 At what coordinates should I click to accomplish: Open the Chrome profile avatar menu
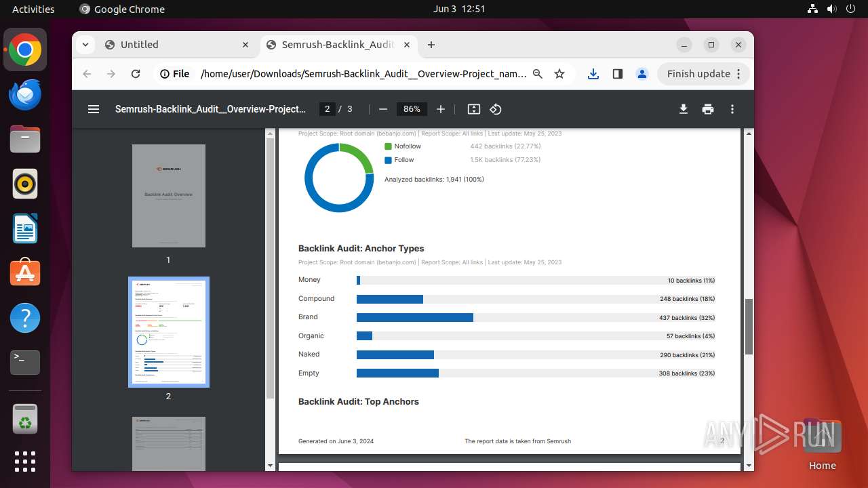point(642,74)
